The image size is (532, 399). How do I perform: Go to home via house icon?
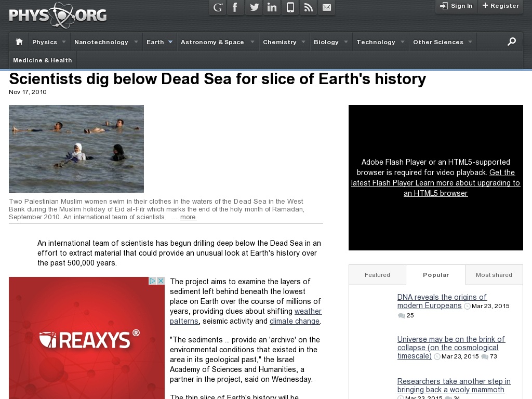click(19, 42)
